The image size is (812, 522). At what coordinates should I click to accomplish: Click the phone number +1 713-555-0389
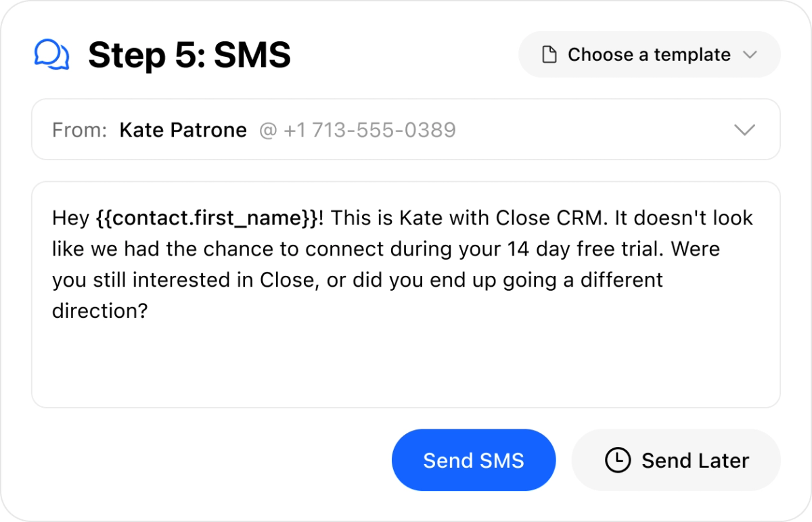[x=369, y=130]
